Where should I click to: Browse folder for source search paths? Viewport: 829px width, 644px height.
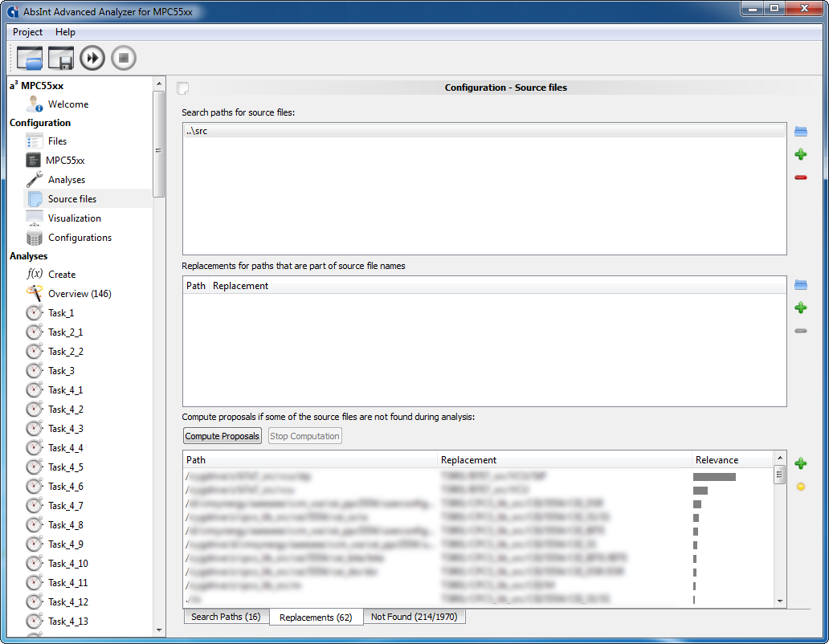pos(800,132)
